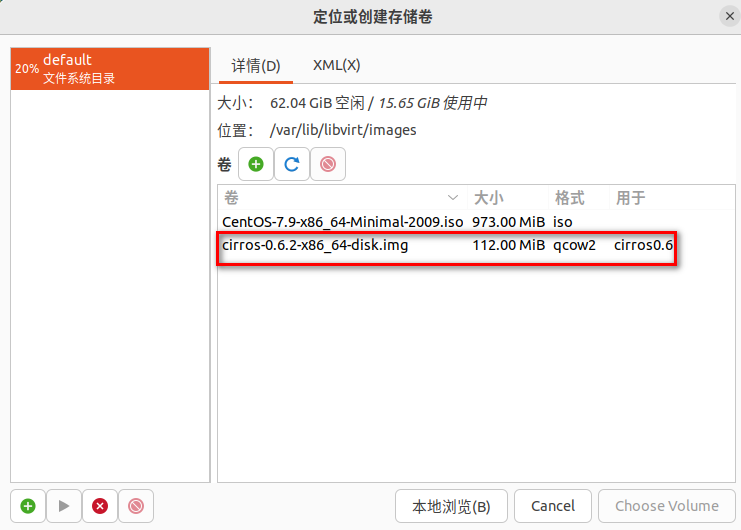The width and height of the screenshot is (741, 530).
Task: Select the default storage pool
Action: click(x=110, y=69)
